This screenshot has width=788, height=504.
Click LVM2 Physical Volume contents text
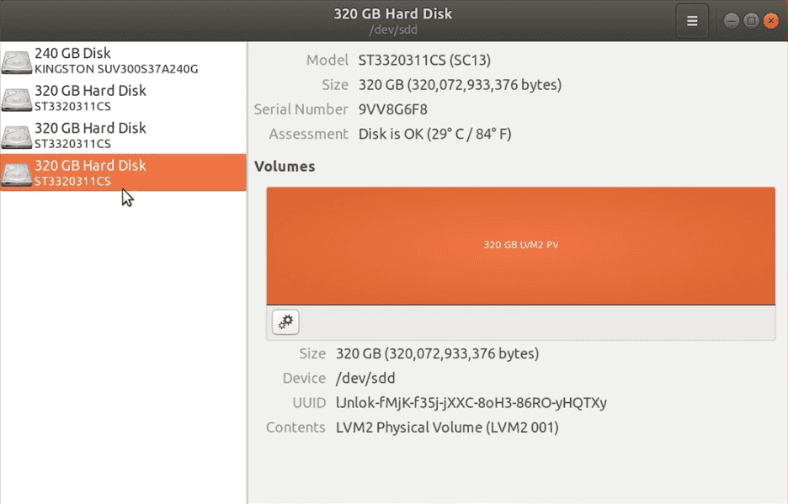coord(447,428)
